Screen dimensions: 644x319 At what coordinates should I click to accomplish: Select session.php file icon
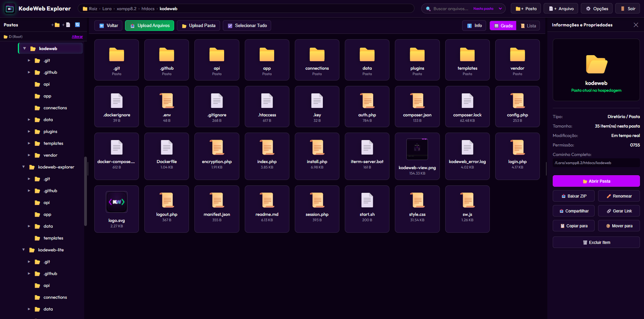coord(317,200)
